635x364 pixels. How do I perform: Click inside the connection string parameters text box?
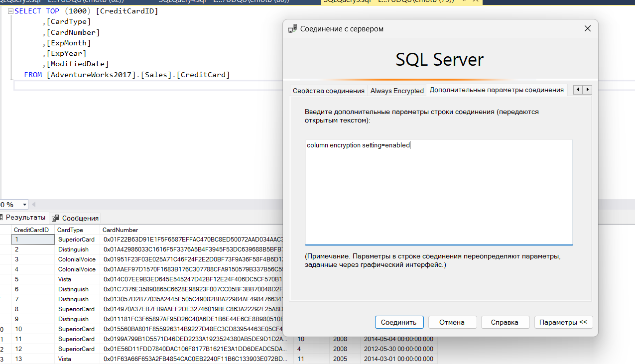439,192
